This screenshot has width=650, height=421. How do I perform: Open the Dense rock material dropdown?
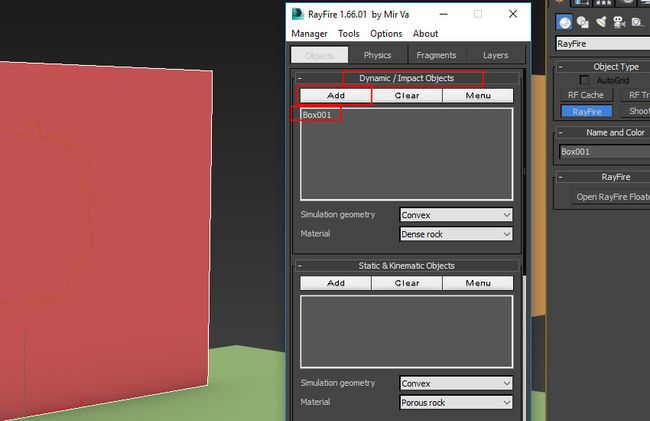(x=456, y=234)
